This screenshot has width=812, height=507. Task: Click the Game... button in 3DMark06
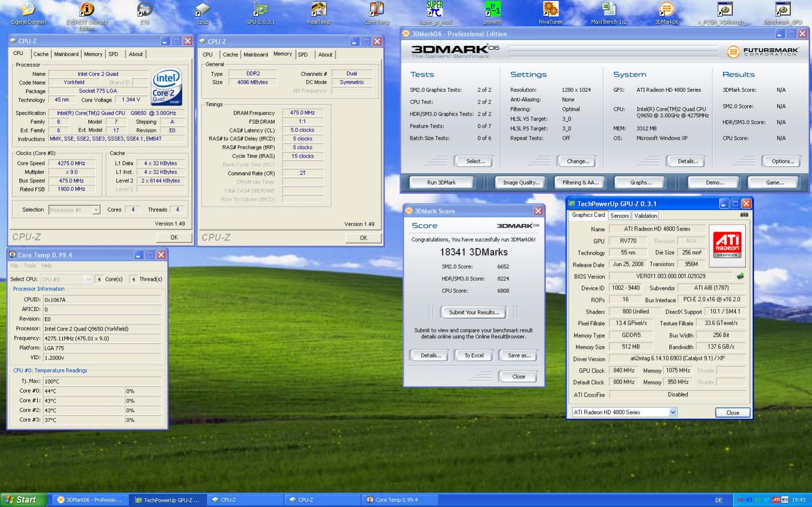[x=774, y=183]
